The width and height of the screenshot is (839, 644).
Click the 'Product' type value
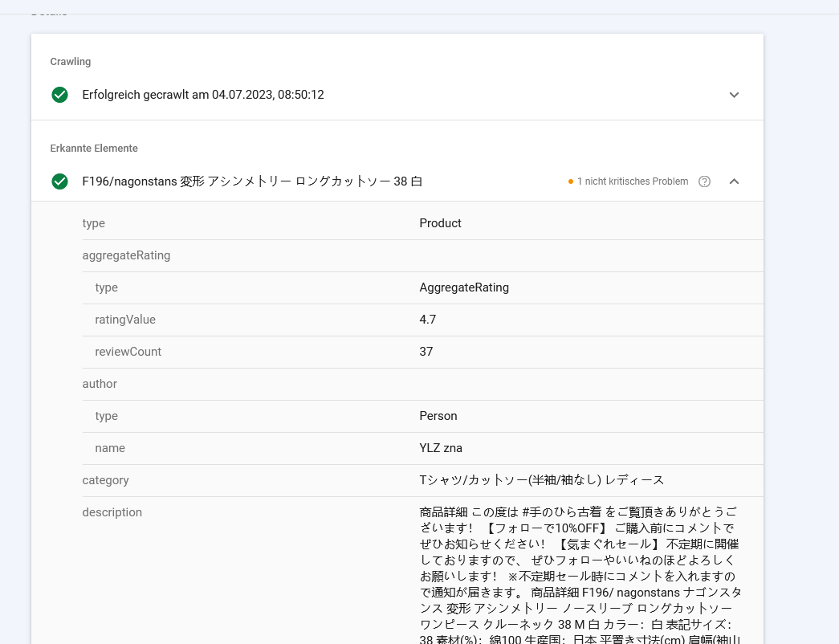(440, 223)
